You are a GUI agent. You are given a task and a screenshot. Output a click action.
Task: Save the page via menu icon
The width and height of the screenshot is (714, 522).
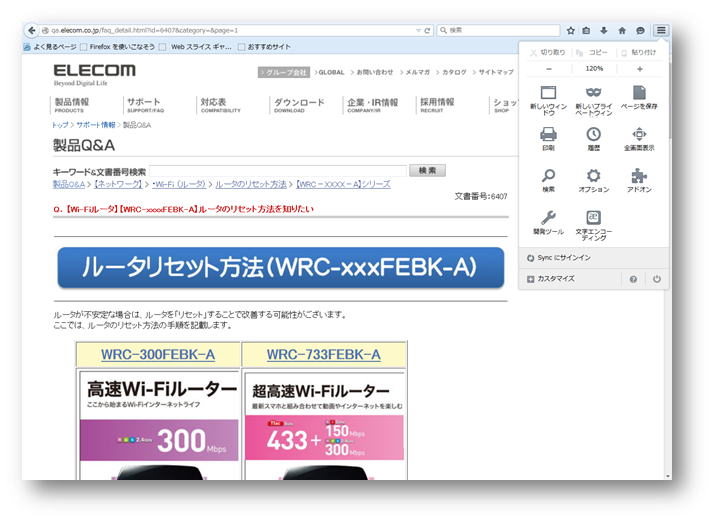[x=639, y=97]
